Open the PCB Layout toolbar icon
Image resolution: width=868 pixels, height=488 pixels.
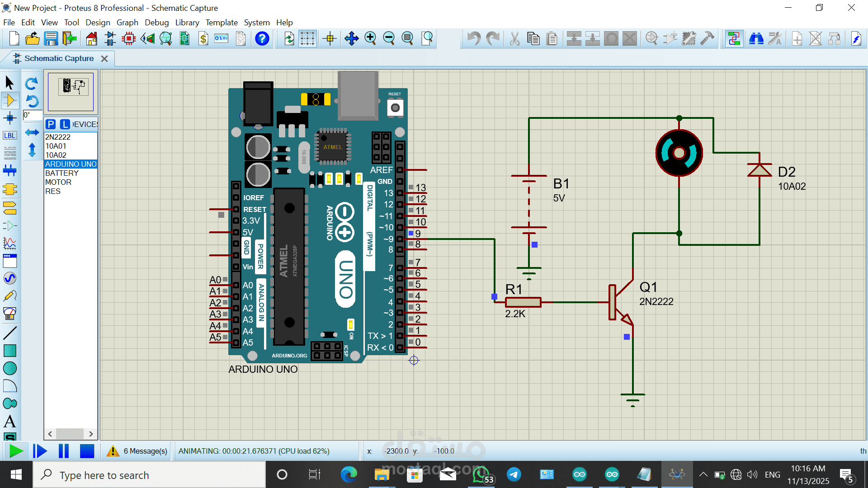[129, 39]
